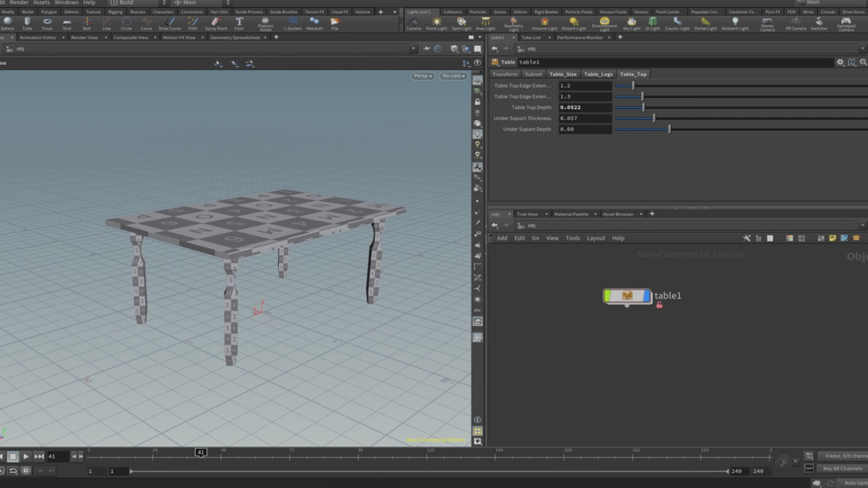Open the Persp view dropdown
The height and width of the screenshot is (488, 868).
tap(421, 76)
